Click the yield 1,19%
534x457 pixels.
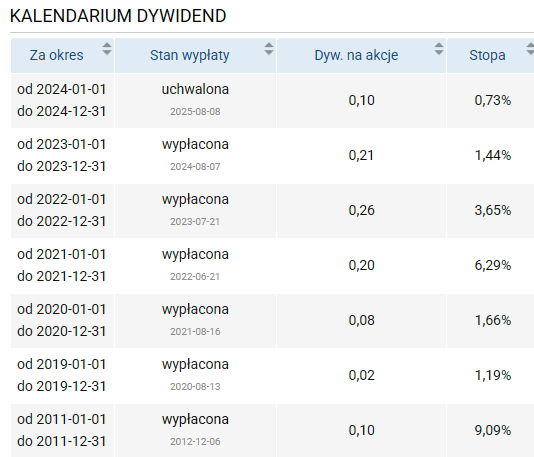(493, 375)
